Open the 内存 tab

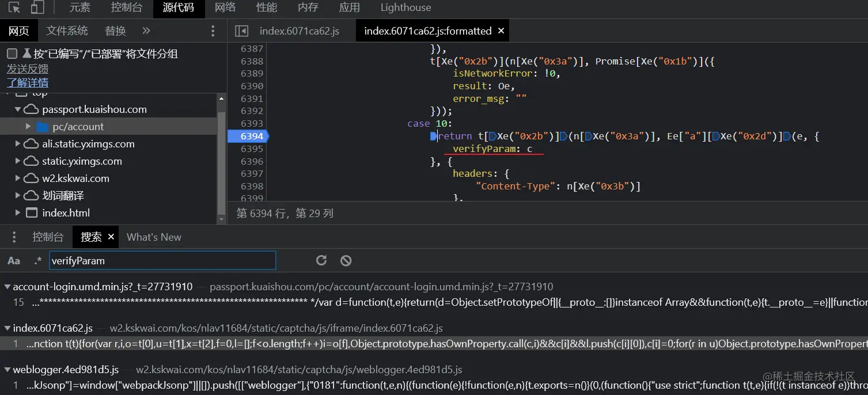tap(308, 7)
